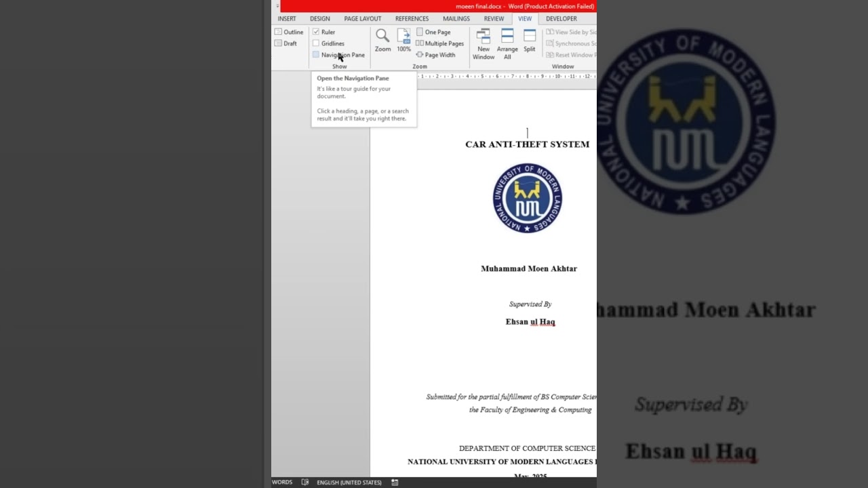Click the WORDS count in status bar
The image size is (868, 488).
pyautogui.click(x=282, y=483)
